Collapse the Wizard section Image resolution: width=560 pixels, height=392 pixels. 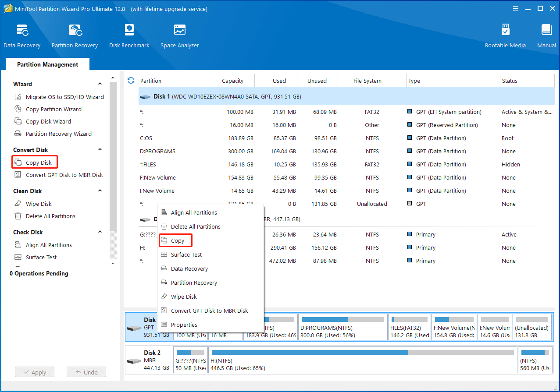click(x=100, y=84)
